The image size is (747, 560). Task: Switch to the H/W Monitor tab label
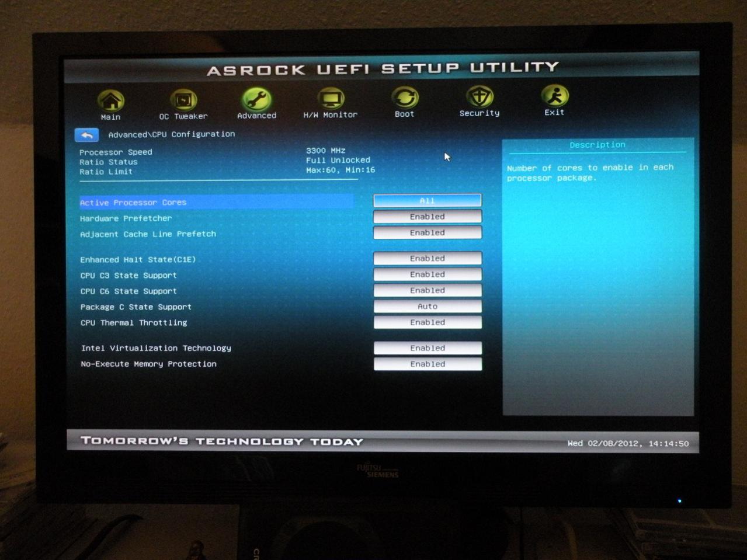click(x=331, y=115)
